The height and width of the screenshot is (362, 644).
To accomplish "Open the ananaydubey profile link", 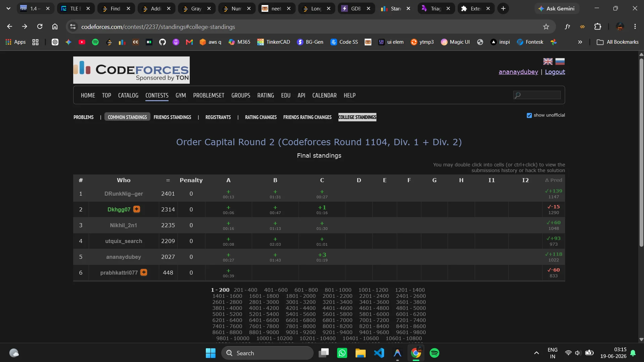I will point(518,72).
